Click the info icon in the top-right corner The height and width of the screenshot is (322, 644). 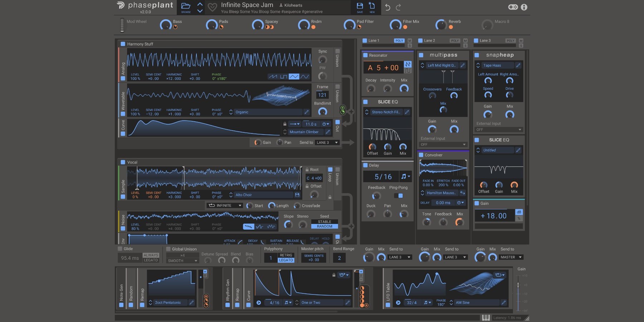tap(524, 7)
